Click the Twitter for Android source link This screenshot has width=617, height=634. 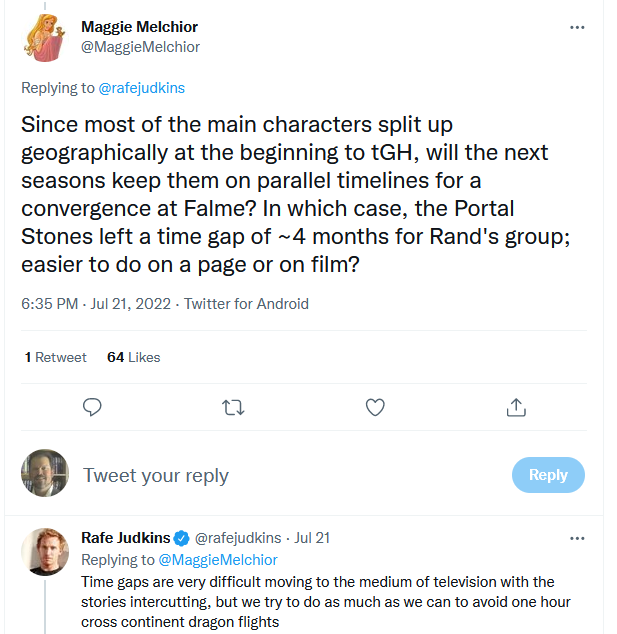coord(246,304)
